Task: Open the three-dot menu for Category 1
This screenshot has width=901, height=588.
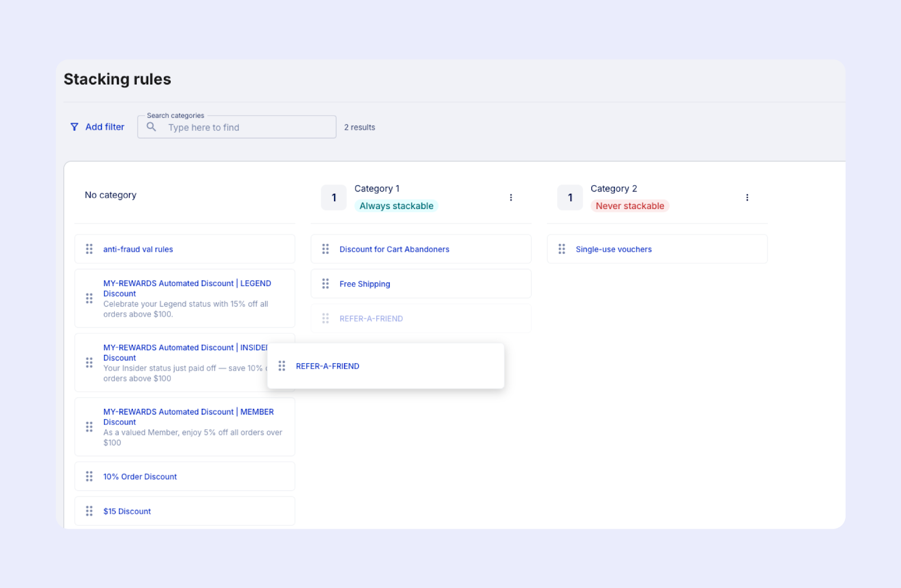Action: point(511,197)
